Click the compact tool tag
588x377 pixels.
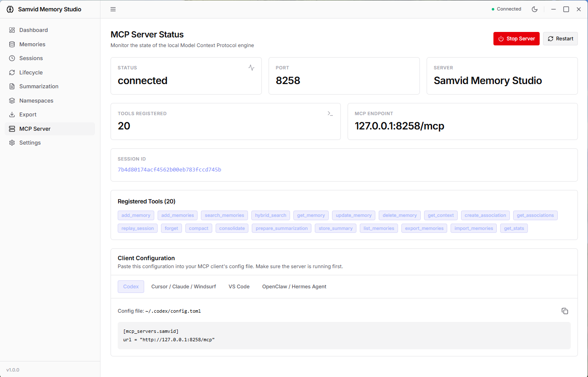tap(199, 229)
